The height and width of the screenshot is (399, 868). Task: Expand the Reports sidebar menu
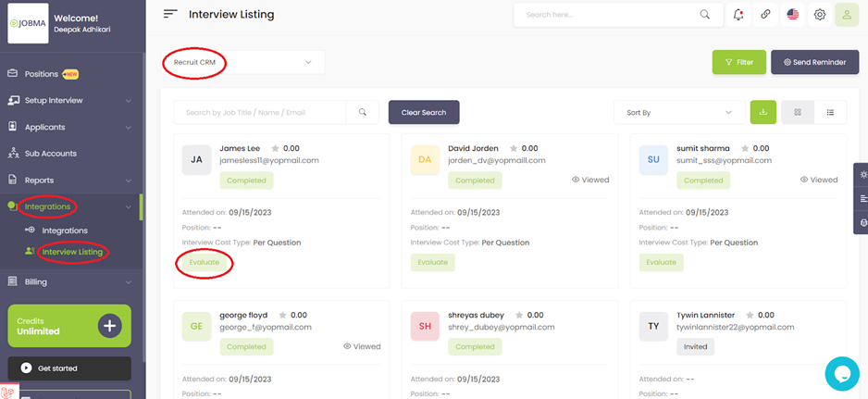coord(70,181)
